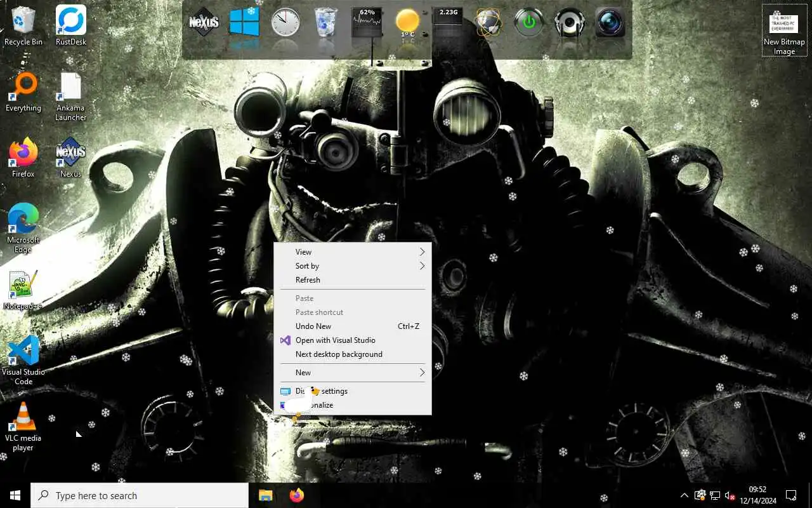Select the Microsoft Edge desktop shortcut
The height and width of the screenshot is (508, 812).
click(x=23, y=229)
